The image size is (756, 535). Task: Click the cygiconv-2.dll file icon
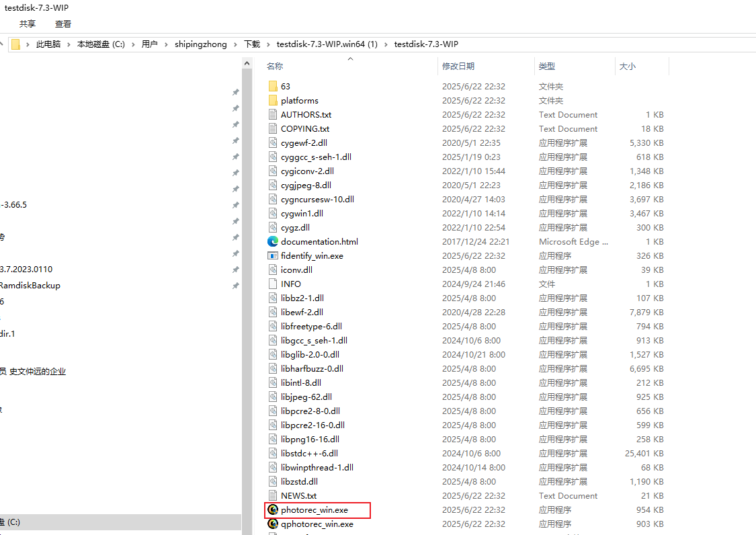(x=273, y=171)
